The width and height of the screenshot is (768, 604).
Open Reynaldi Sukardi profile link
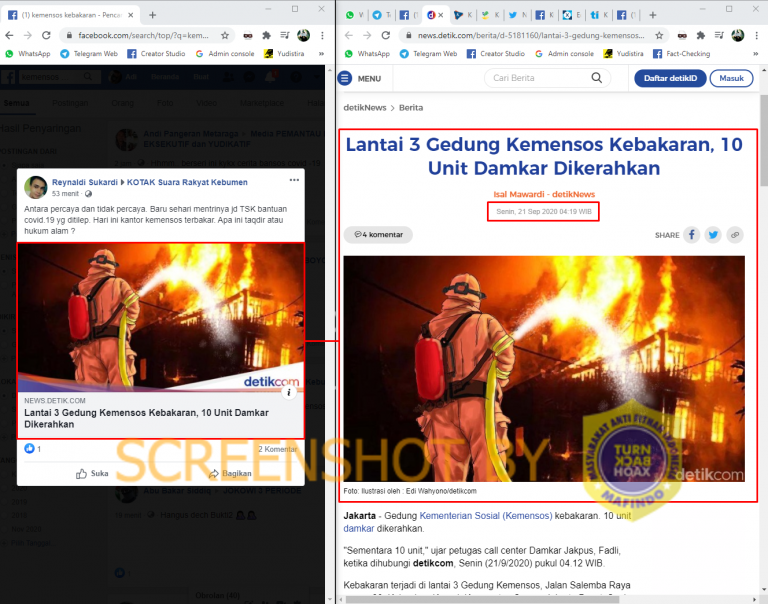[x=85, y=182]
